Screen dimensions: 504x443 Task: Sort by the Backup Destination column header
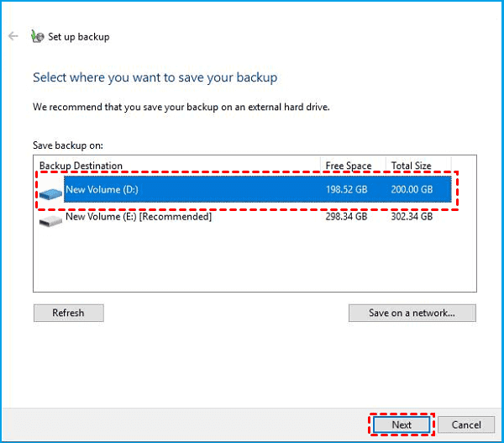(x=81, y=166)
